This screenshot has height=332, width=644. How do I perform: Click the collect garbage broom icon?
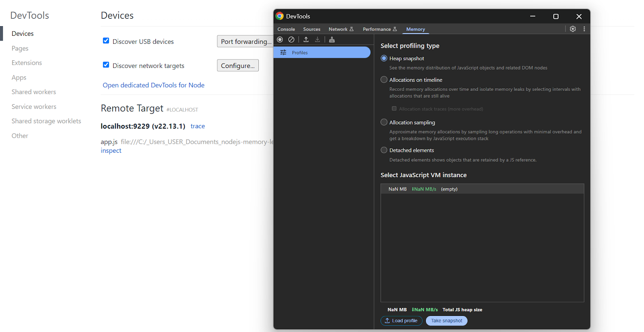[332, 39]
